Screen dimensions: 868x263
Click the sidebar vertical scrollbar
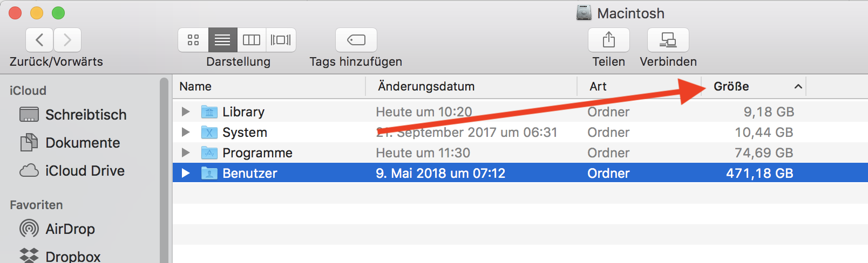[164, 170]
